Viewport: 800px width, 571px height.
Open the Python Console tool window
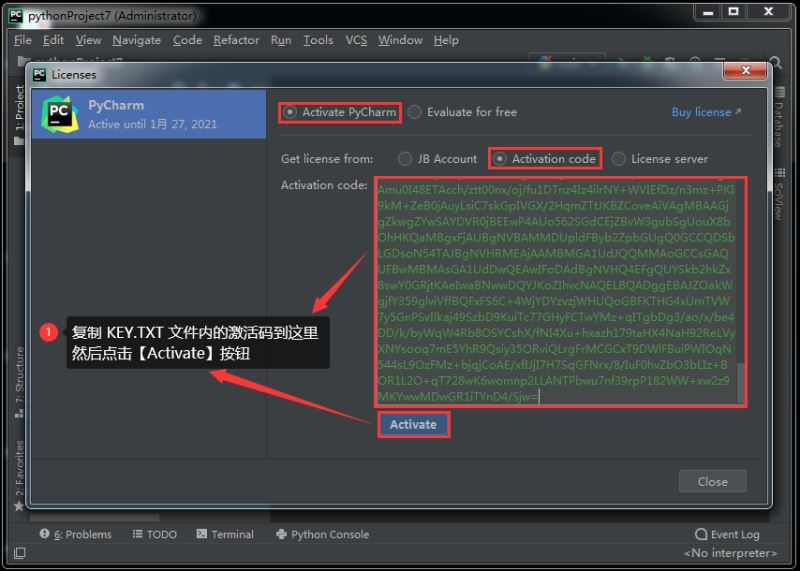click(x=322, y=535)
